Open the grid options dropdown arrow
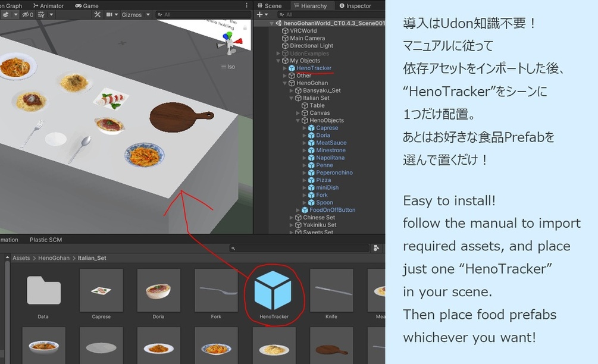 [51, 14]
